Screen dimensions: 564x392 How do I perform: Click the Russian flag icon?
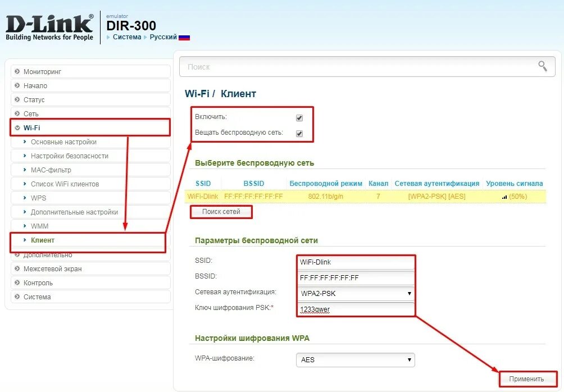coord(184,38)
